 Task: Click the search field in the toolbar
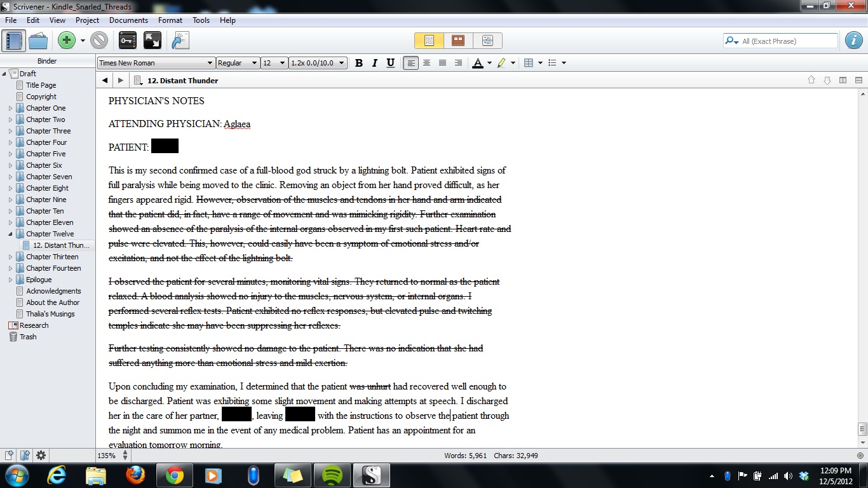(x=788, y=41)
